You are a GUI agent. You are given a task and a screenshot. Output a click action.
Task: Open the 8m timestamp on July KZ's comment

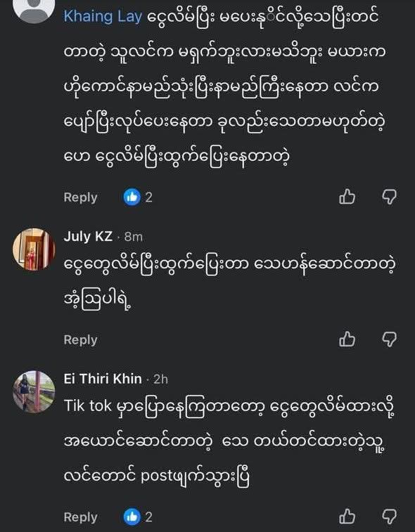pos(134,237)
